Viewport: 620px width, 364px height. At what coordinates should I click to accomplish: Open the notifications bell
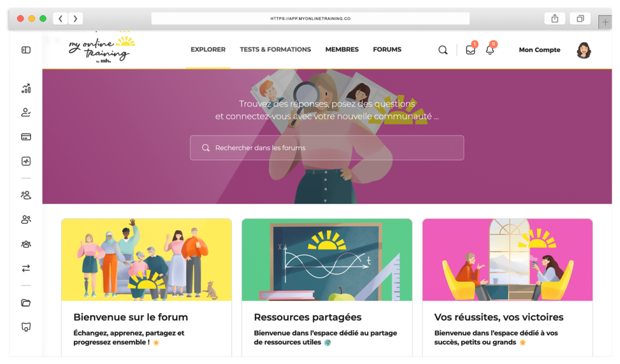tap(490, 50)
